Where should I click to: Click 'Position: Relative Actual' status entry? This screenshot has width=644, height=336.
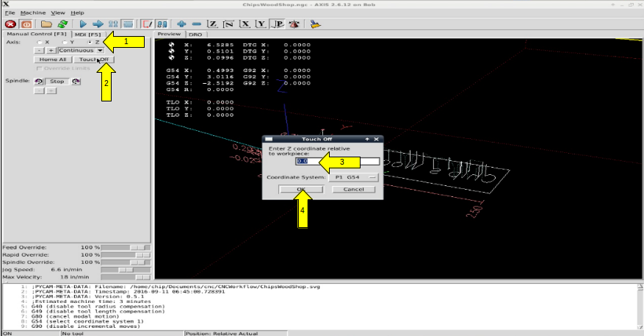click(x=221, y=334)
